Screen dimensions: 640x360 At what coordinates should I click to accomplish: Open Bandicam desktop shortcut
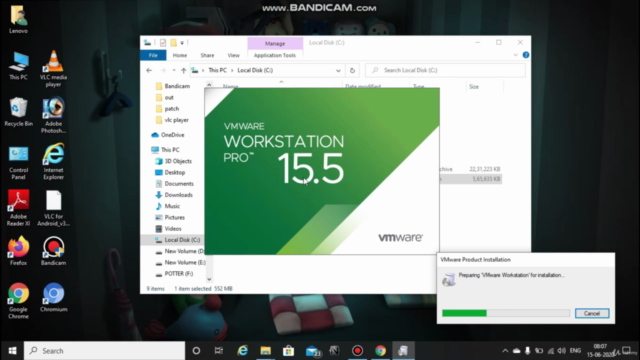[x=53, y=251]
